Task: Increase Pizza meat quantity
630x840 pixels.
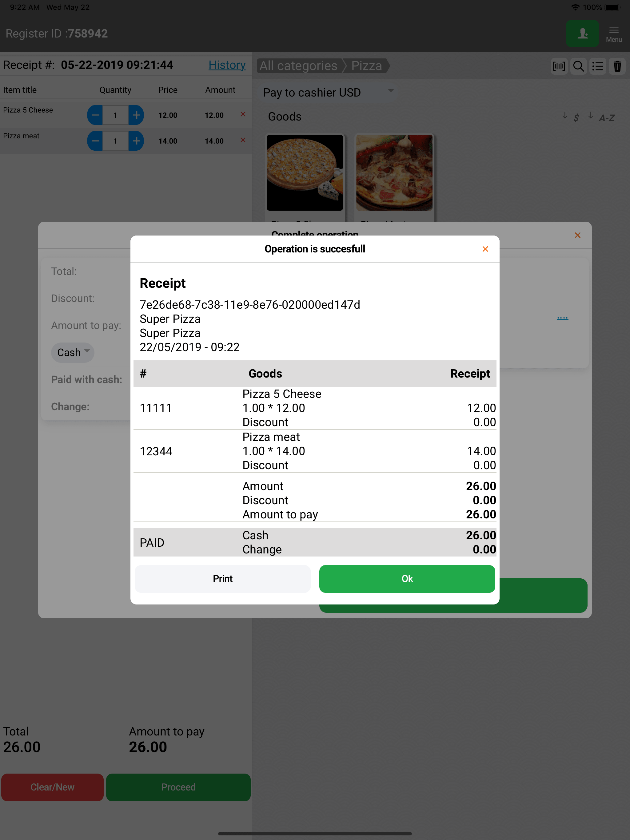Action: pyautogui.click(x=136, y=141)
